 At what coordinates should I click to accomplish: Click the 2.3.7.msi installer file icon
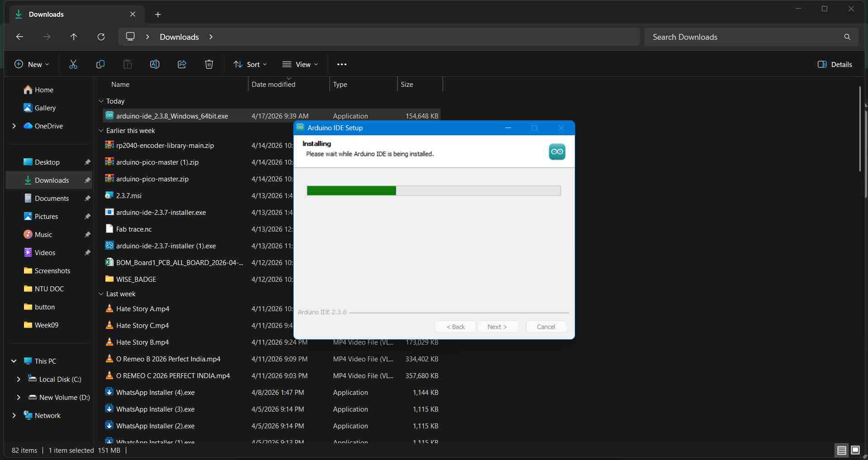[x=109, y=195]
